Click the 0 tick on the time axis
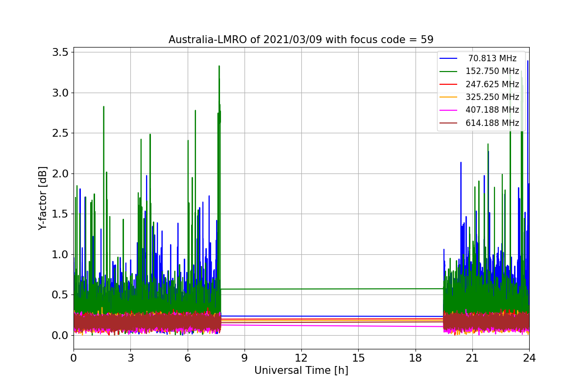Image resolution: width=588 pixels, height=392 pixels. pos(73,358)
